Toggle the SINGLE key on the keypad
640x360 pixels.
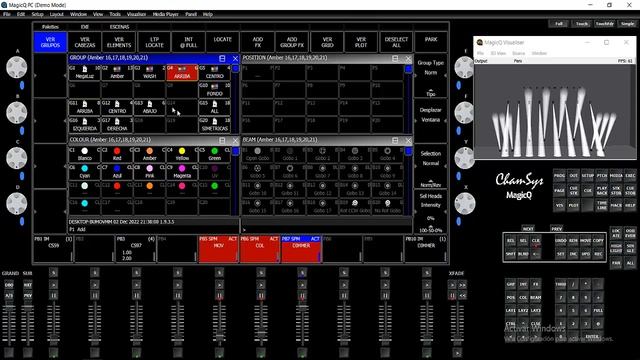coord(630,248)
